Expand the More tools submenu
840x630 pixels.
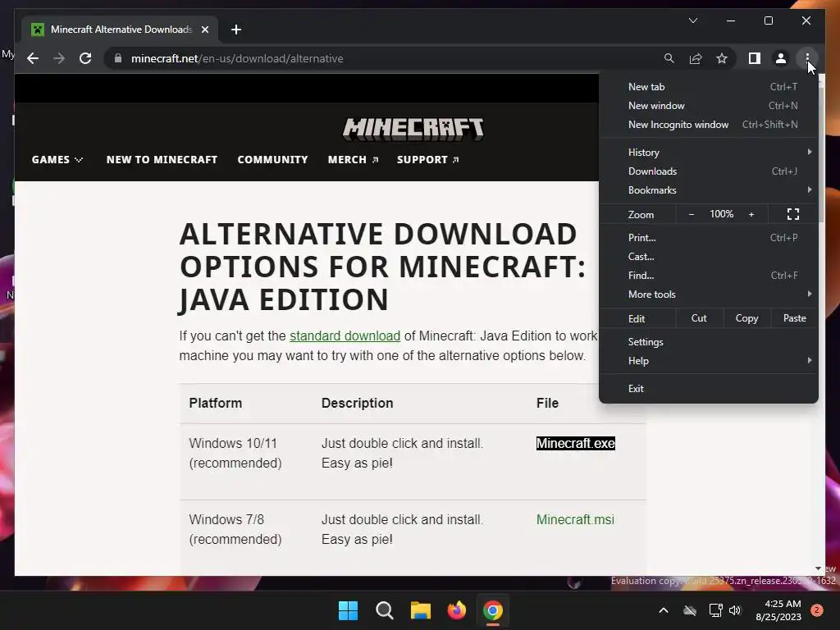point(709,294)
